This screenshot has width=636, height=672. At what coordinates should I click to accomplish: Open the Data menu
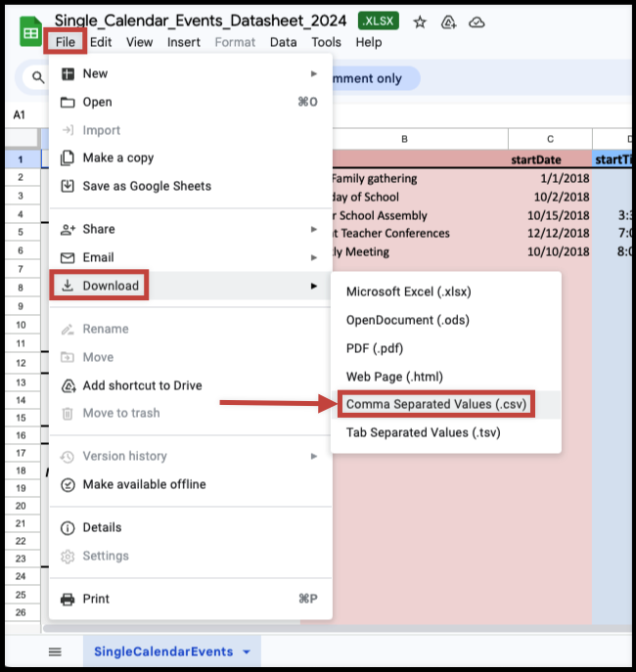(x=283, y=42)
